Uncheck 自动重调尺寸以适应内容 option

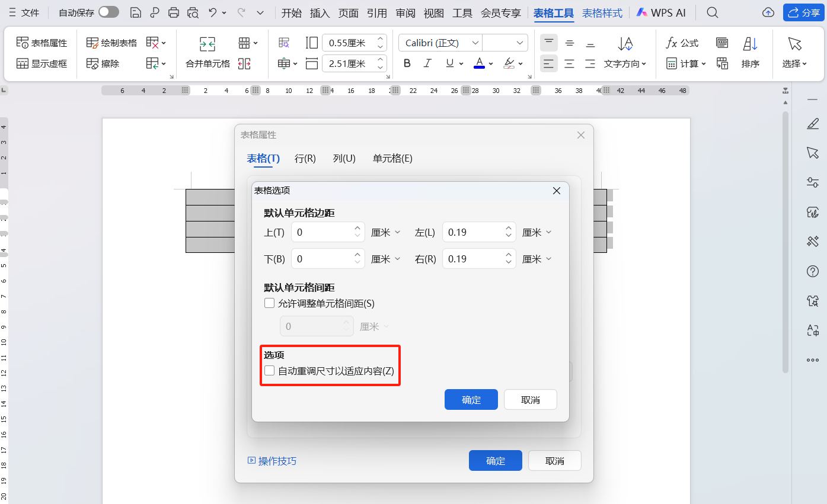coord(270,370)
